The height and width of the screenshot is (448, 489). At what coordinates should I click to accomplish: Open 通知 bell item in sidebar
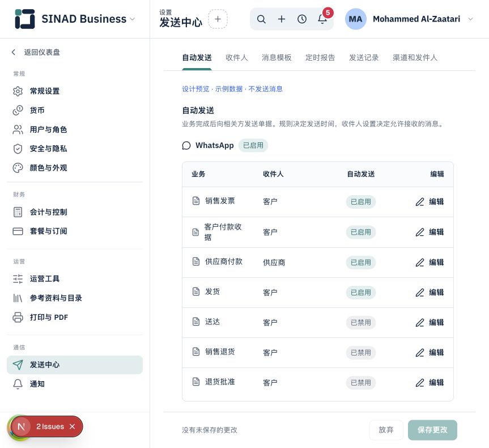click(x=75, y=384)
